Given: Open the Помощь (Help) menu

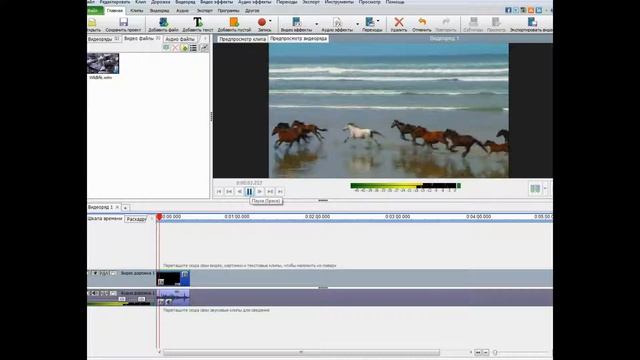Looking at the screenshot, I should (x=395, y=2).
